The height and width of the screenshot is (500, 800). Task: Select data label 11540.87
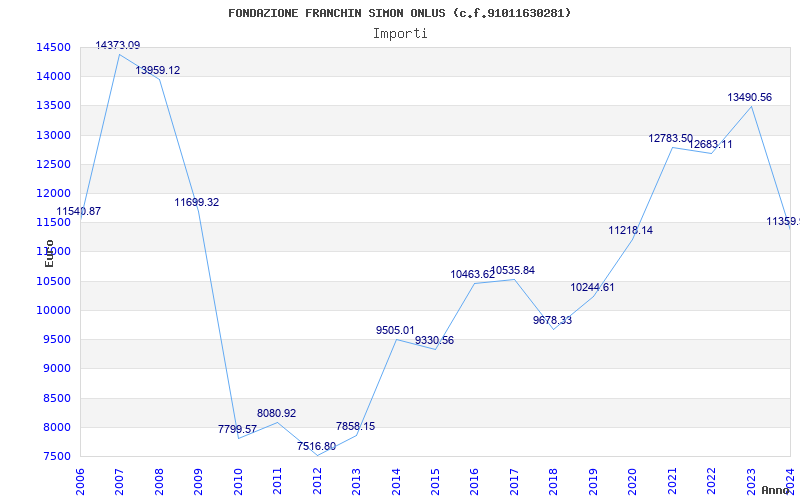pos(79,211)
